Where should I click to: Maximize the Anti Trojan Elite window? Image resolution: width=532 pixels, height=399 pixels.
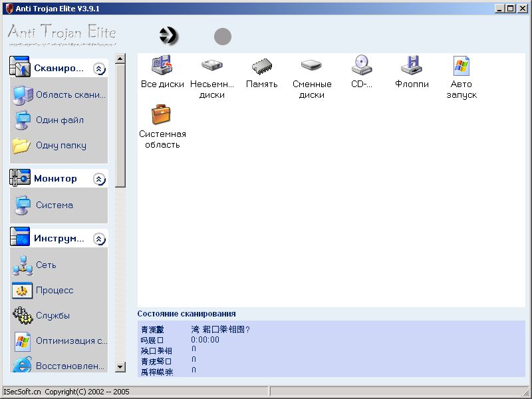[x=510, y=9]
